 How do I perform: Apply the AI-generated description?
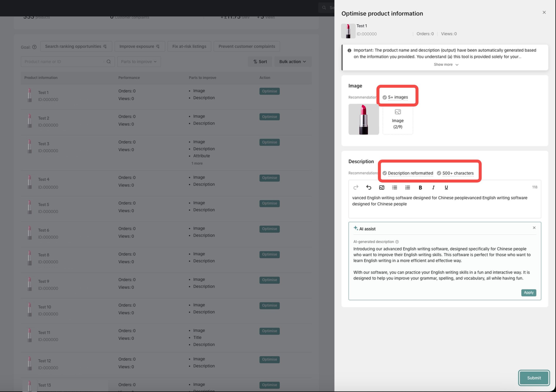coord(528,293)
